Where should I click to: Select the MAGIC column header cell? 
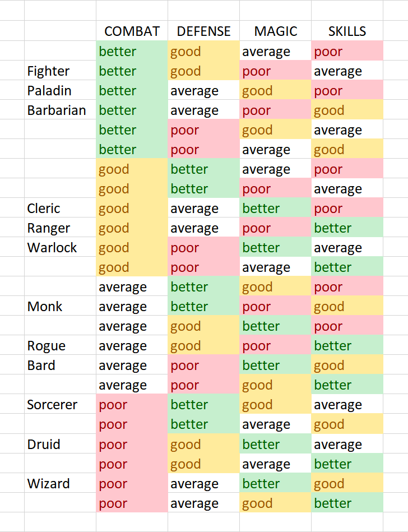click(275, 31)
